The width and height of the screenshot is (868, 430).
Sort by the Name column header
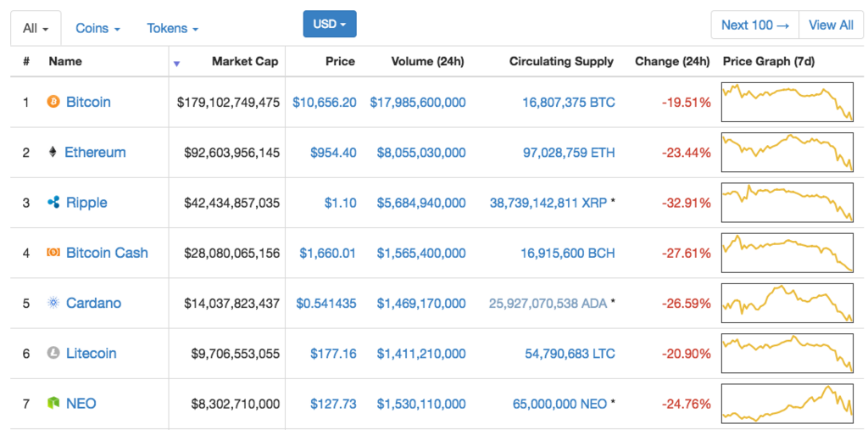tap(65, 62)
